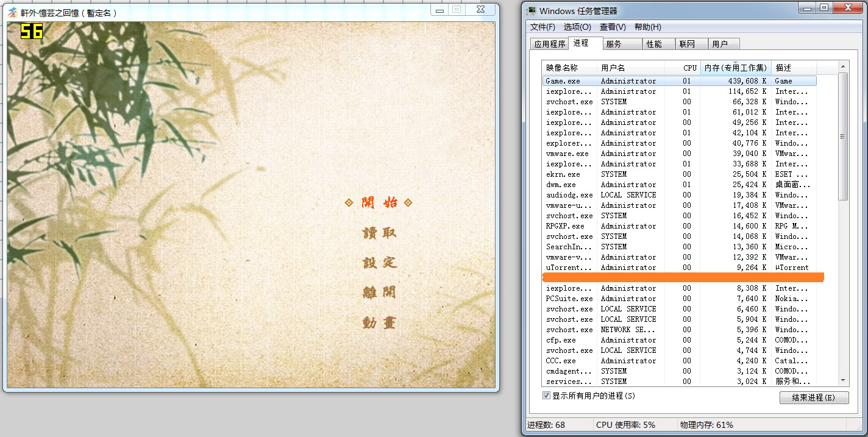Click the 结束进程(E) button
The image size is (868, 437).
click(x=814, y=397)
